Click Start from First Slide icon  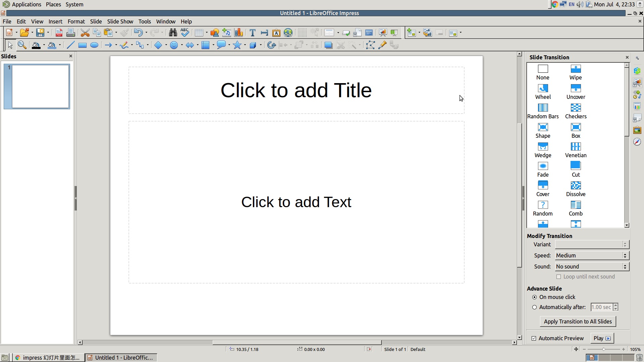click(383, 33)
